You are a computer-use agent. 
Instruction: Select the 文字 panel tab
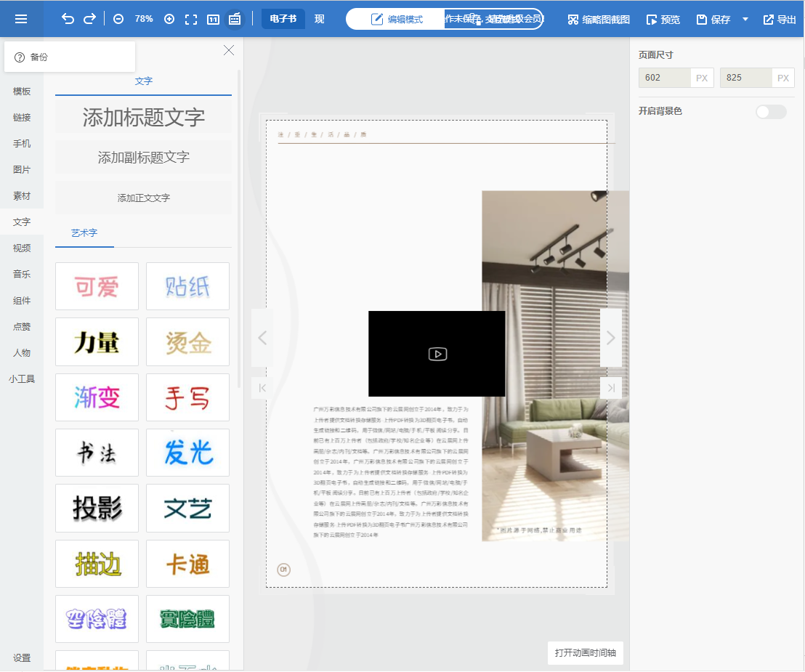pos(144,81)
